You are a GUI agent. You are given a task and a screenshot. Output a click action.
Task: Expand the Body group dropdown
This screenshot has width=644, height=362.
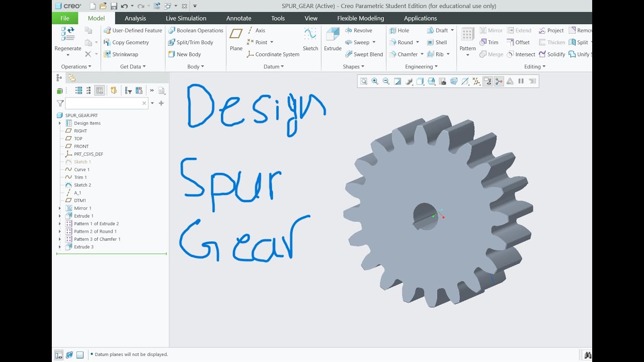196,66
